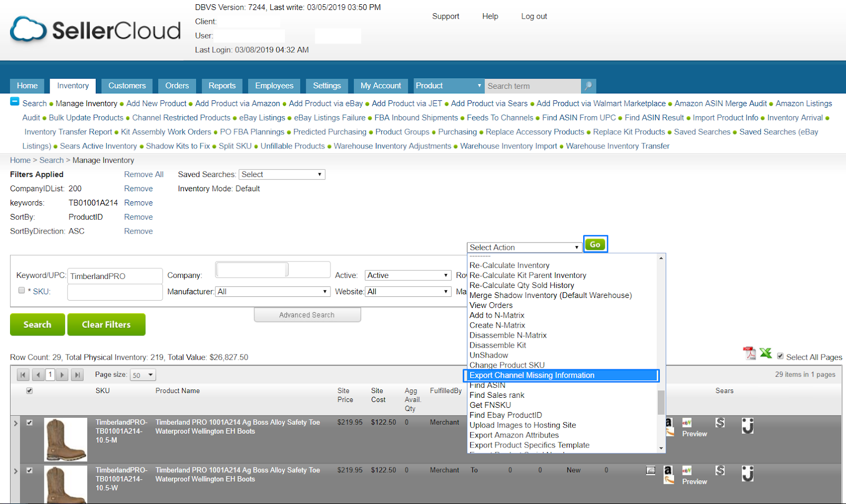The image size is (846, 504).
Task: Click the SellerCloud logo
Action: click(96, 30)
